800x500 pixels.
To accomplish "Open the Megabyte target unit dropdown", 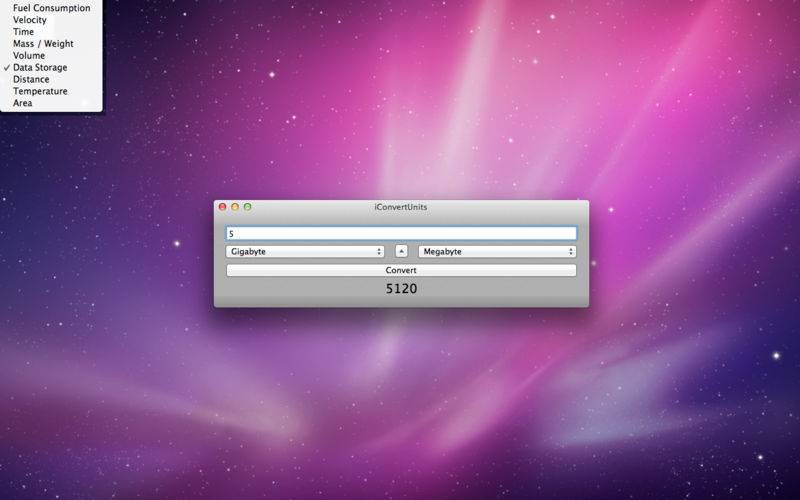I will click(x=497, y=252).
